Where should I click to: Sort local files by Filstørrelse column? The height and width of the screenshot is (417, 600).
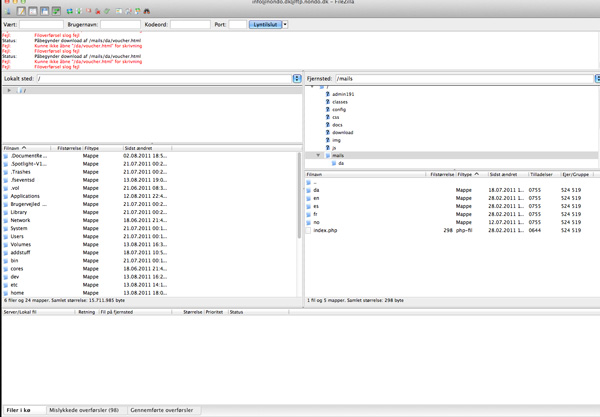[67, 148]
